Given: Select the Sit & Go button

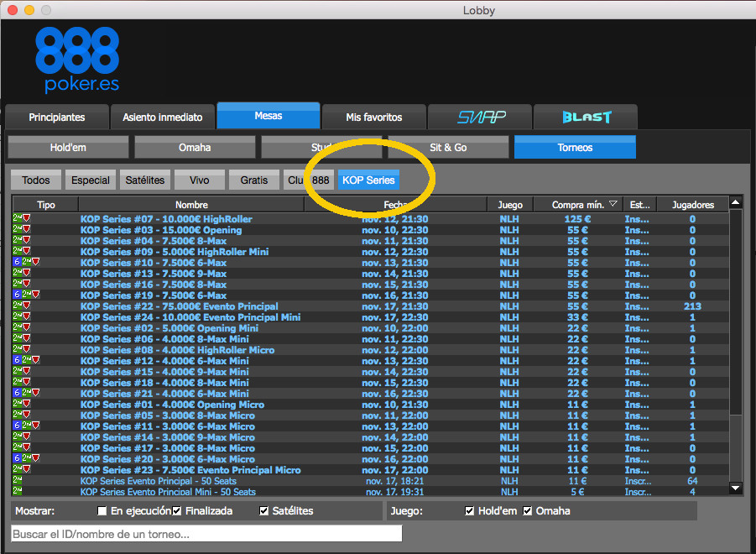Looking at the screenshot, I should (x=448, y=147).
